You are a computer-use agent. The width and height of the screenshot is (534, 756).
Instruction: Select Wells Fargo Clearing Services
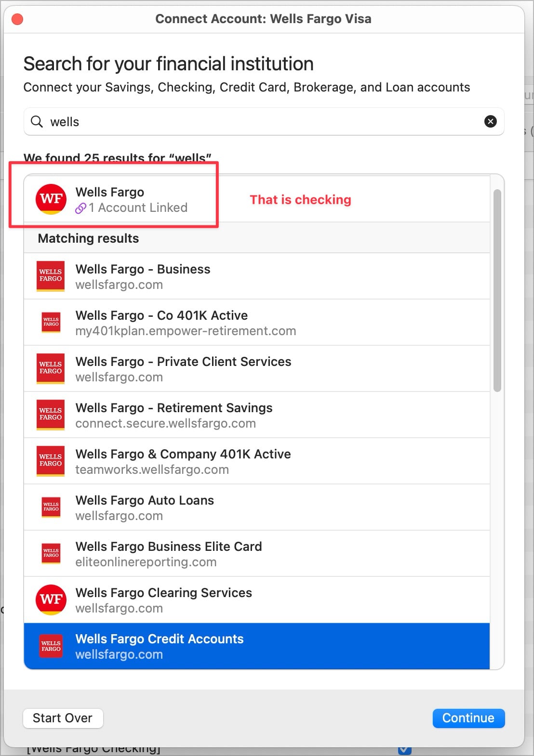tap(257, 600)
